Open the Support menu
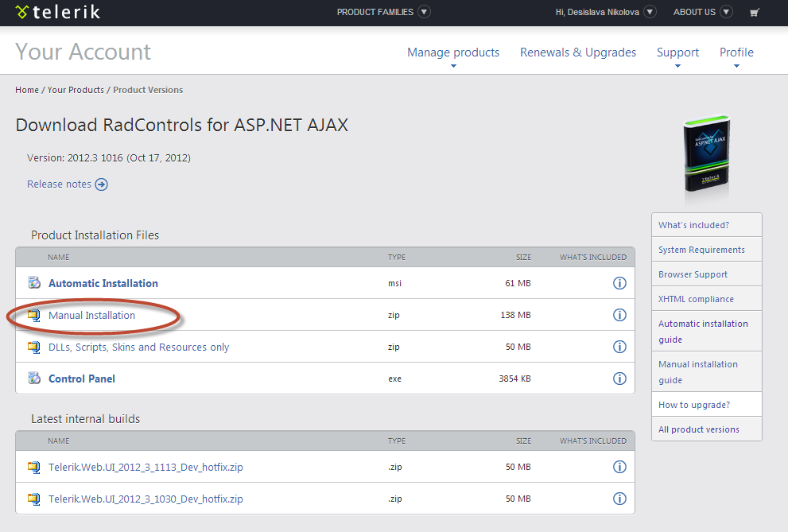 (677, 52)
